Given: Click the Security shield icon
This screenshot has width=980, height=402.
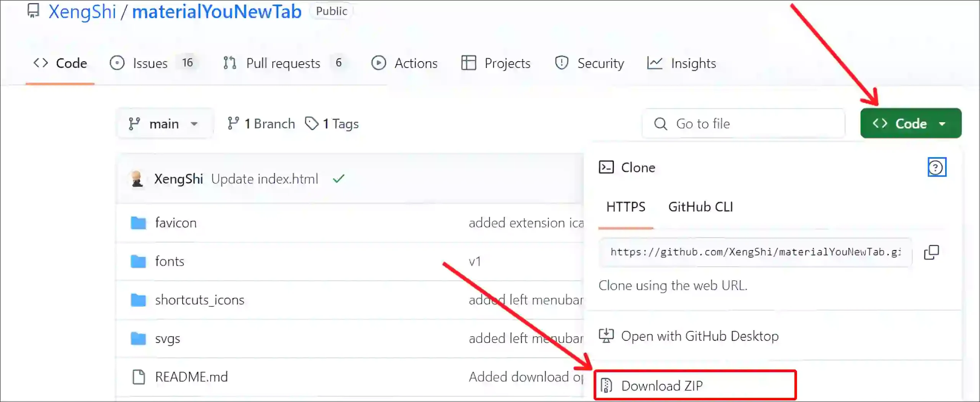Looking at the screenshot, I should click(x=561, y=63).
